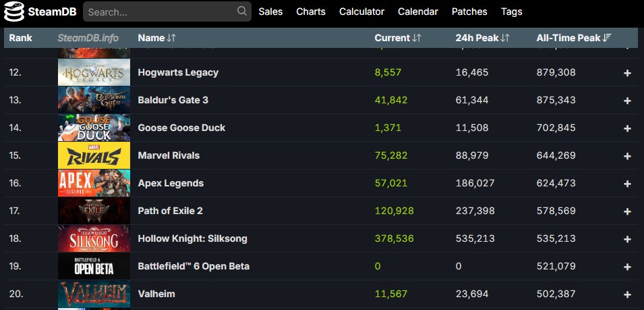Expand the Path of Exile 2 row plus icon
Viewport: 644px width, 310px height.
tap(627, 211)
